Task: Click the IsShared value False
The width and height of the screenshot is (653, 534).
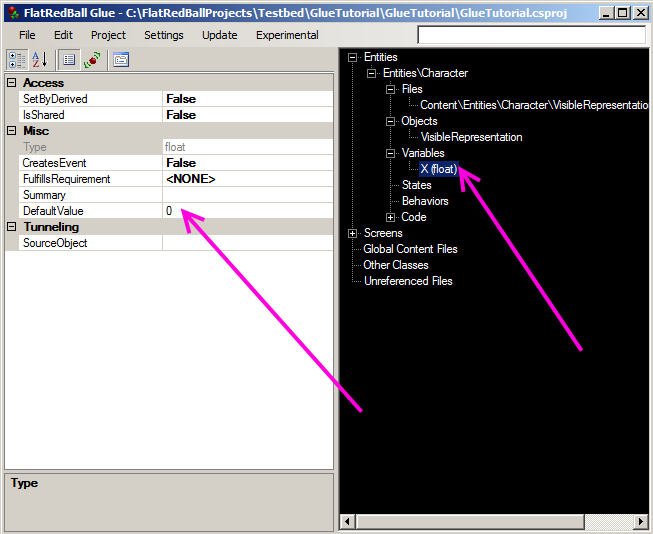Action: pyautogui.click(x=247, y=115)
